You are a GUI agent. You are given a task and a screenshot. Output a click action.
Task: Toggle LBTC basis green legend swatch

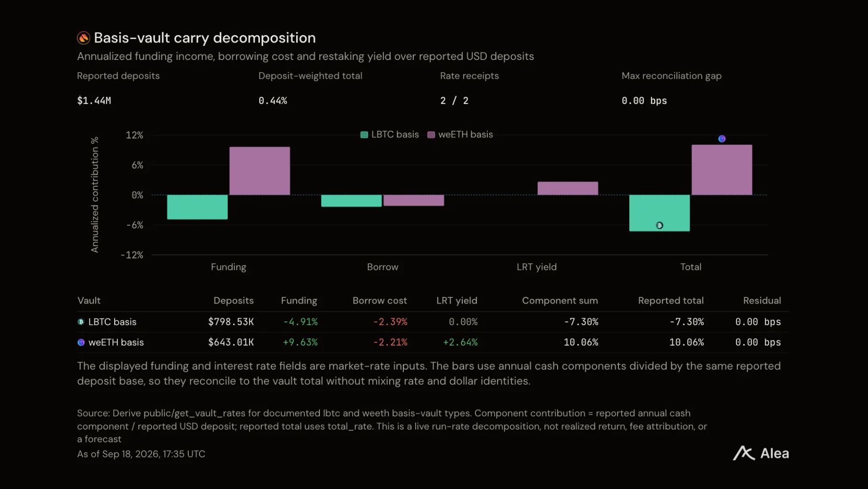tap(364, 135)
